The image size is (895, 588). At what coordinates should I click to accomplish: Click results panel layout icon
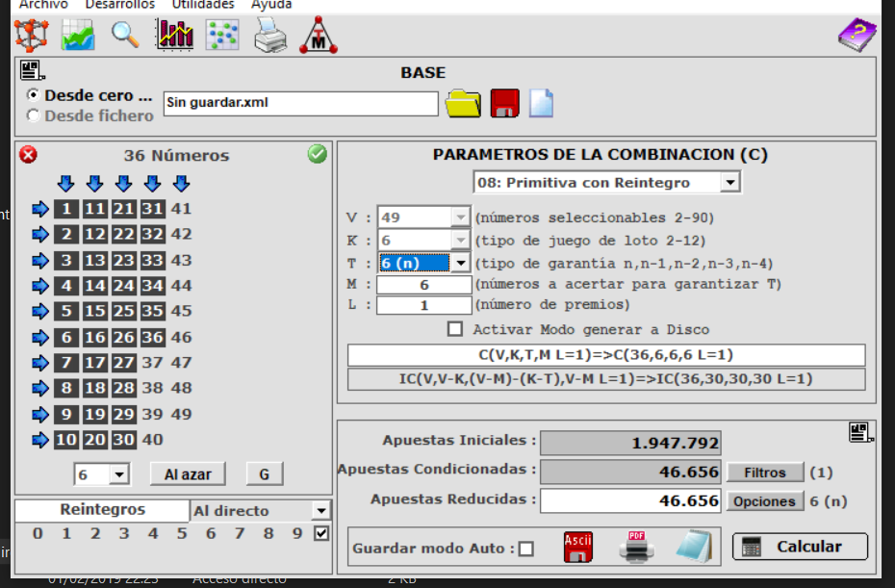tap(860, 432)
